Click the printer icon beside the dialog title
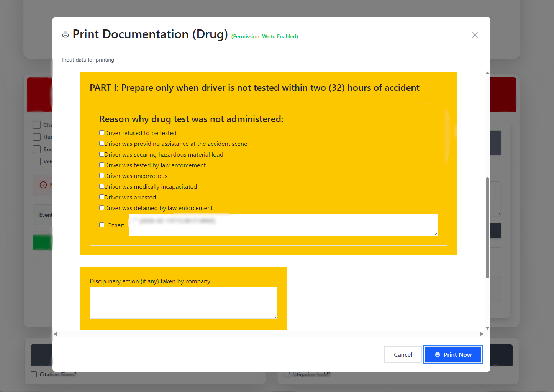 pos(66,35)
